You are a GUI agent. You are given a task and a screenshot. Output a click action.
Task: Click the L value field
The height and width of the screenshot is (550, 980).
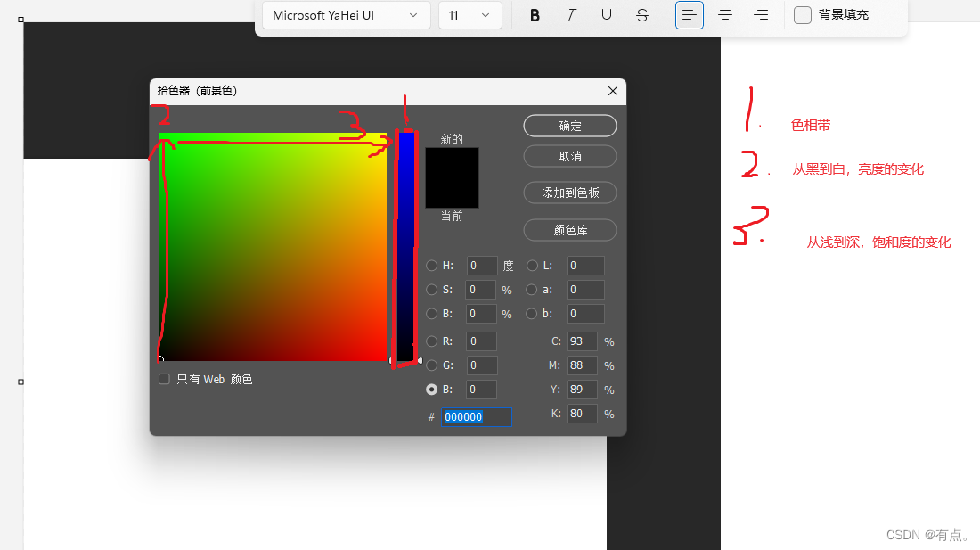[x=585, y=266]
